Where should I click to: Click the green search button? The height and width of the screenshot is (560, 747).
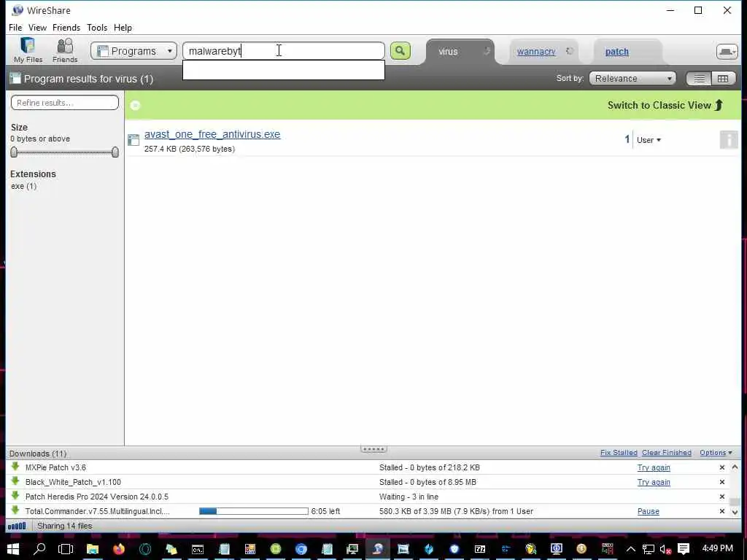pyautogui.click(x=400, y=51)
